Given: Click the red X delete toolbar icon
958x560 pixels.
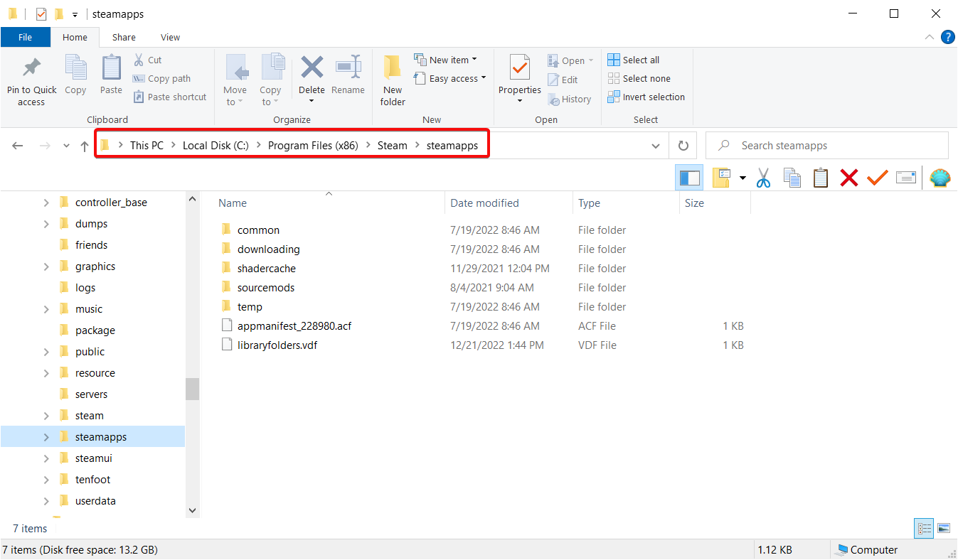Looking at the screenshot, I should click(x=848, y=178).
